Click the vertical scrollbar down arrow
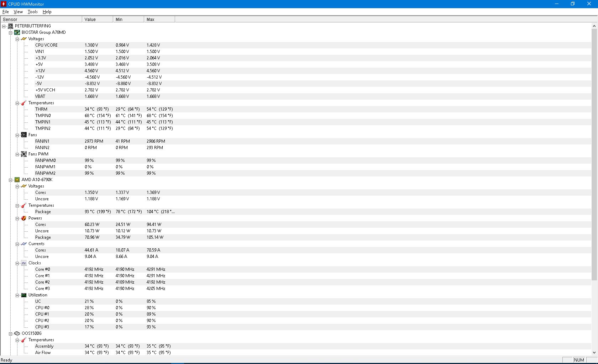Viewport: 598px width, 364px height. coord(594,352)
